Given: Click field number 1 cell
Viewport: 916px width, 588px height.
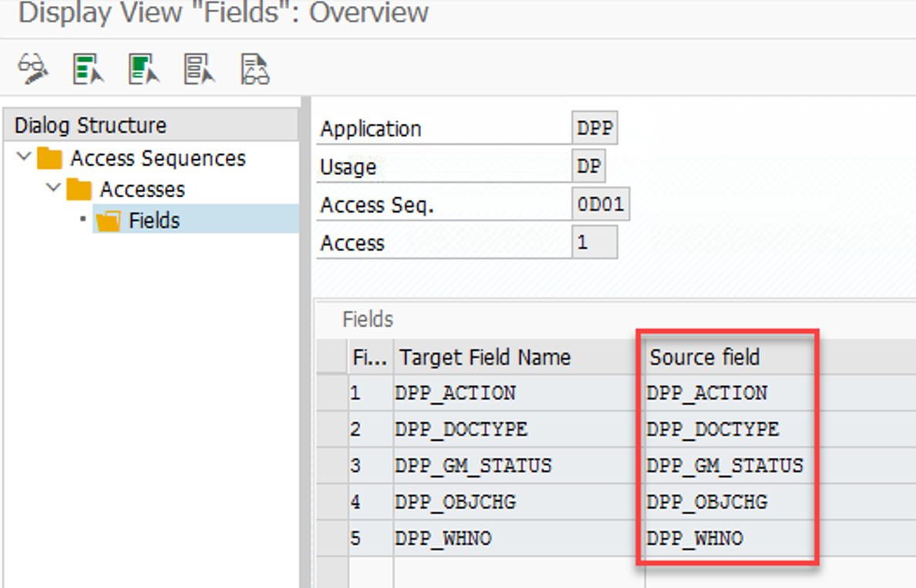Looking at the screenshot, I should (370, 393).
